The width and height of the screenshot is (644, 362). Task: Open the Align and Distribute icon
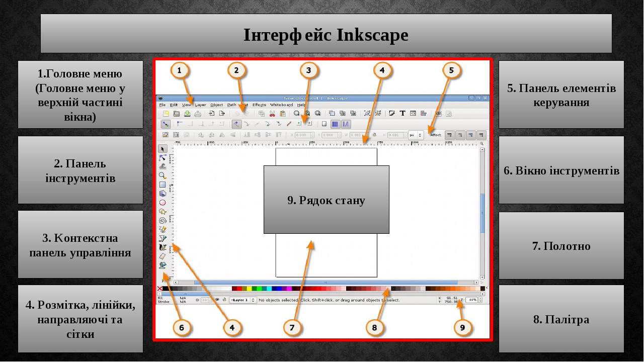point(424,113)
